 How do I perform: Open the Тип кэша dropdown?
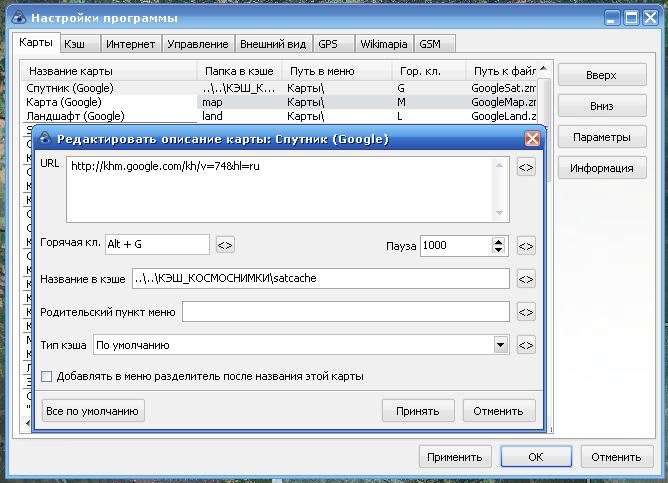tap(501, 346)
